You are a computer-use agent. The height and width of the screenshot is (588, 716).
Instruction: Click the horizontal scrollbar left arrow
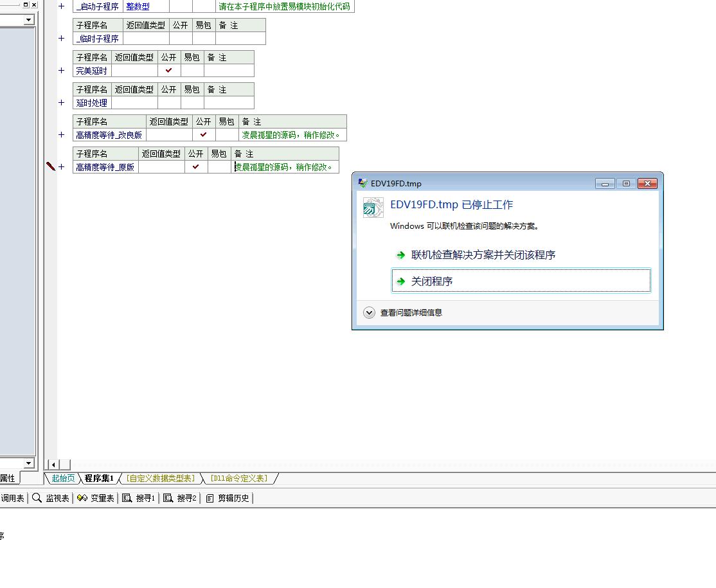point(54,465)
